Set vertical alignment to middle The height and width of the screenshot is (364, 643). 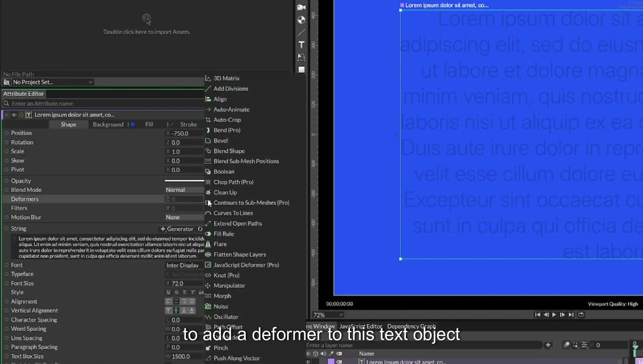176,310
